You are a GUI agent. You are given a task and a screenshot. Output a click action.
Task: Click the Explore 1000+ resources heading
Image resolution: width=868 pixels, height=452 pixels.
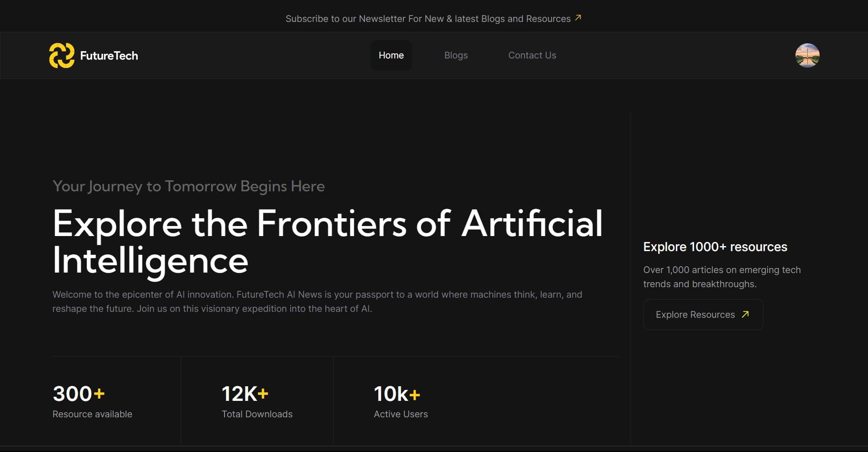tap(715, 247)
